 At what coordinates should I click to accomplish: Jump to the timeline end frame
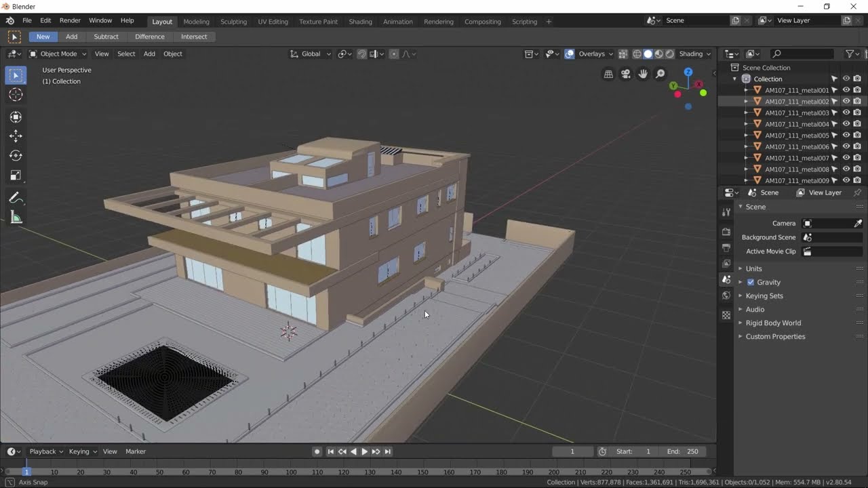pyautogui.click(x=388, y=451)
